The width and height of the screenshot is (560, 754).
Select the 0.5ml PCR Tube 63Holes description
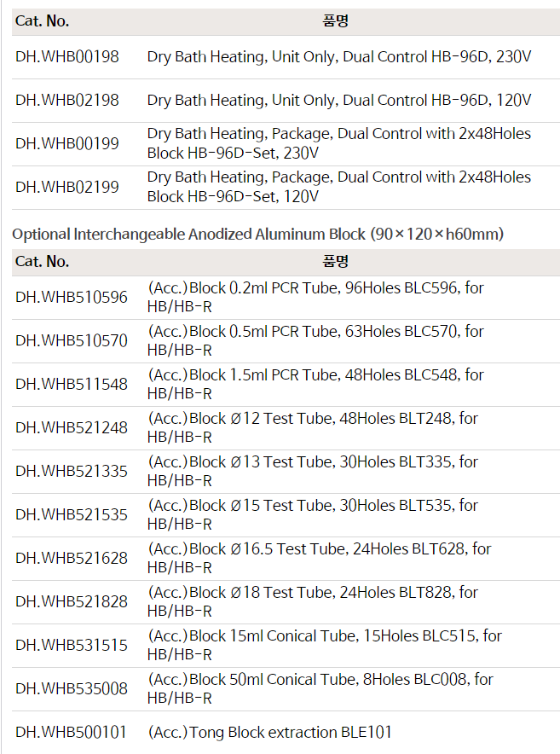tap(315, 341)
